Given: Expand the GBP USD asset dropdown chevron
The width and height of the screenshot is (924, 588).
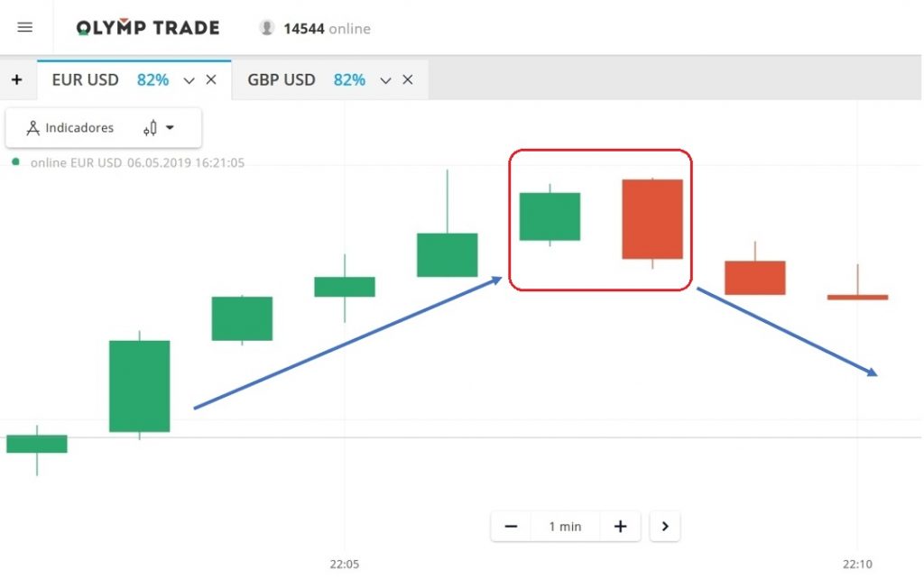Looking at the screenshot, I should (x=385, y=80).
